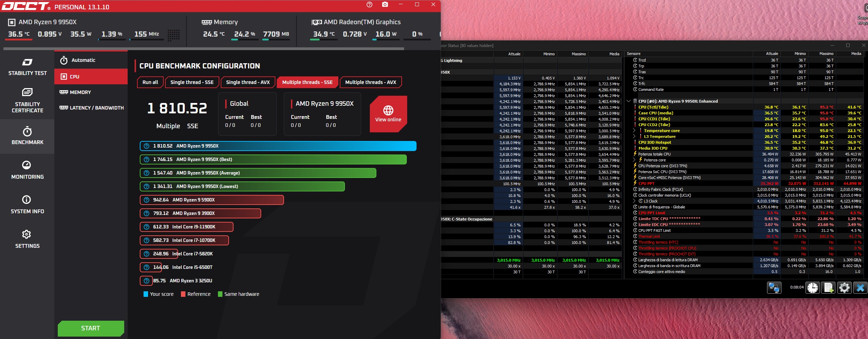Viewport: 868px width, 339px height.
Task: Collapse CPU [#0] AMD Ryzen 9 9950X group
Action: 629,101
